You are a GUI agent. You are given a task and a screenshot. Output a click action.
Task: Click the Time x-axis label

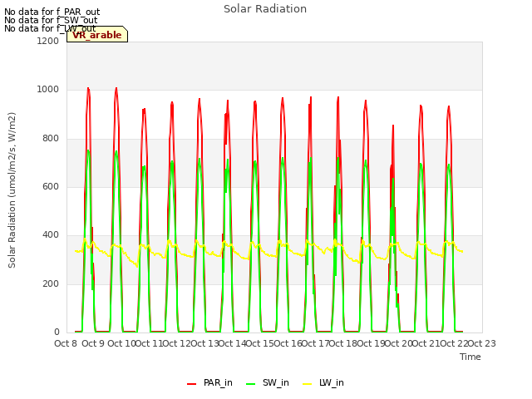pyautogui.click(x=470, y=357)
